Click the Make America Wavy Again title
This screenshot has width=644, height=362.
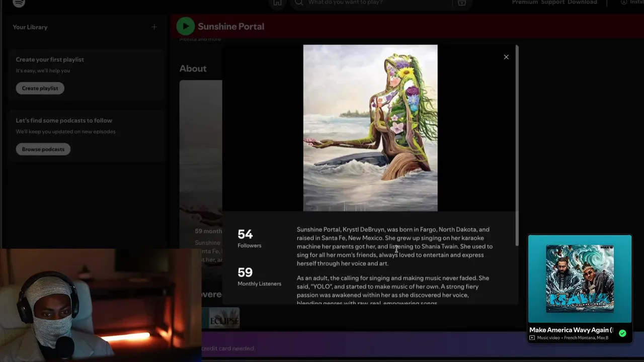click(x=571, y=330)
